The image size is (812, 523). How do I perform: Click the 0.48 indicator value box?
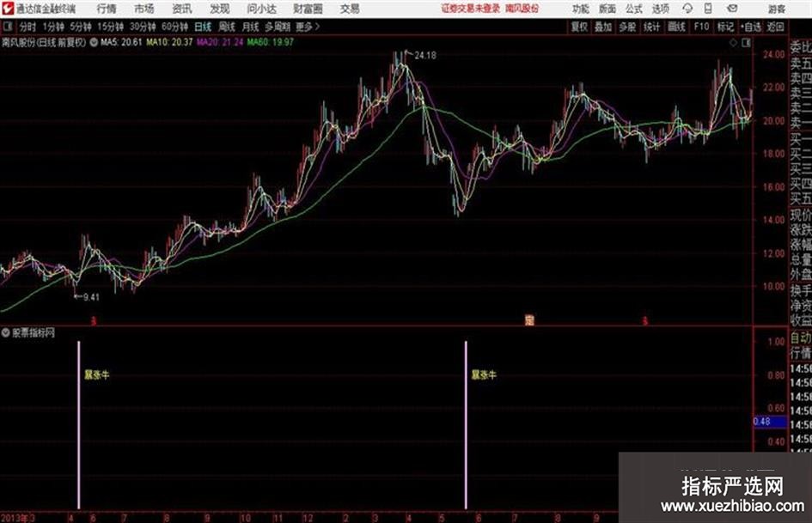coord(770,422)
